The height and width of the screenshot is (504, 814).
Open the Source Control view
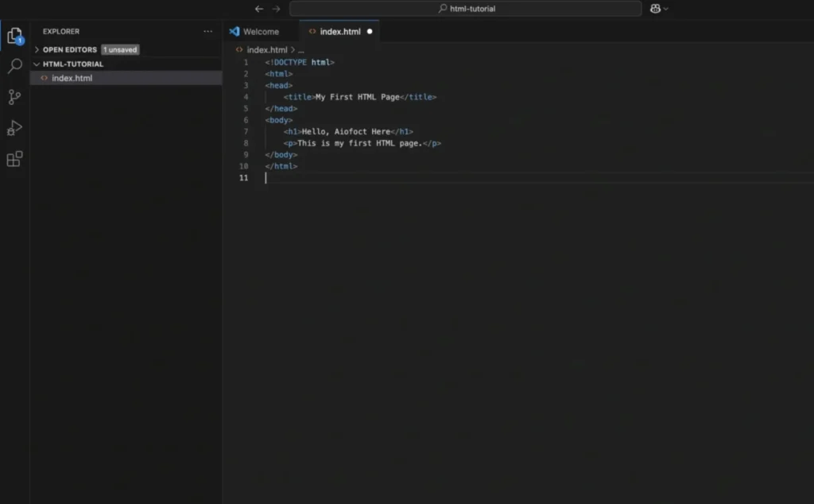coord(14,97)
